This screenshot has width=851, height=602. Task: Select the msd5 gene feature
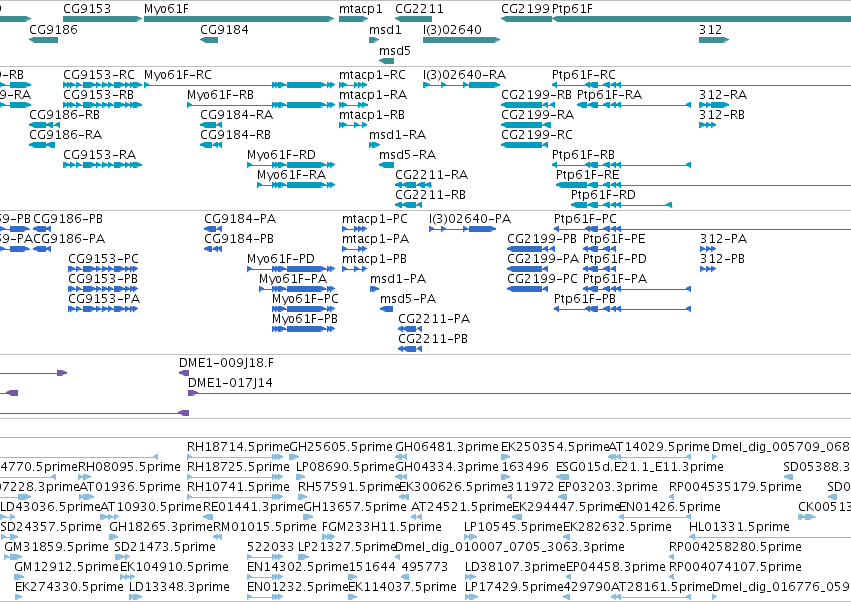click(x=386, y=61)
